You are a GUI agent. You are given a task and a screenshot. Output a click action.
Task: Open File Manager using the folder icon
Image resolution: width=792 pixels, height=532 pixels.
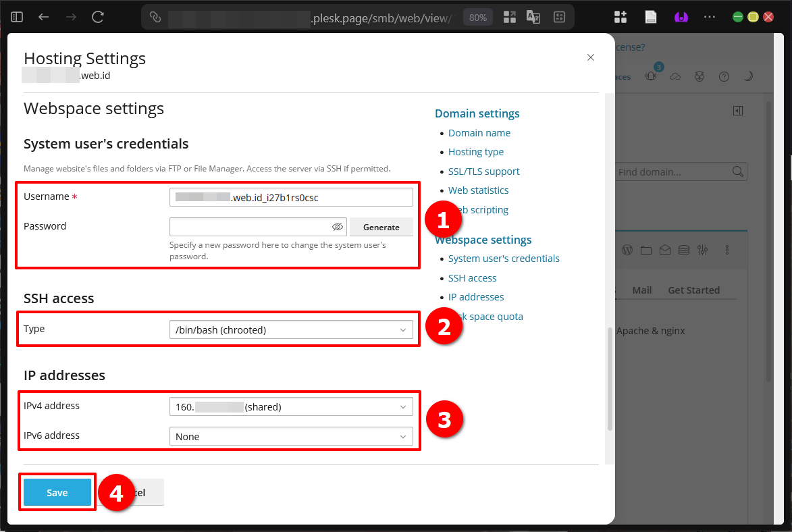645,249
